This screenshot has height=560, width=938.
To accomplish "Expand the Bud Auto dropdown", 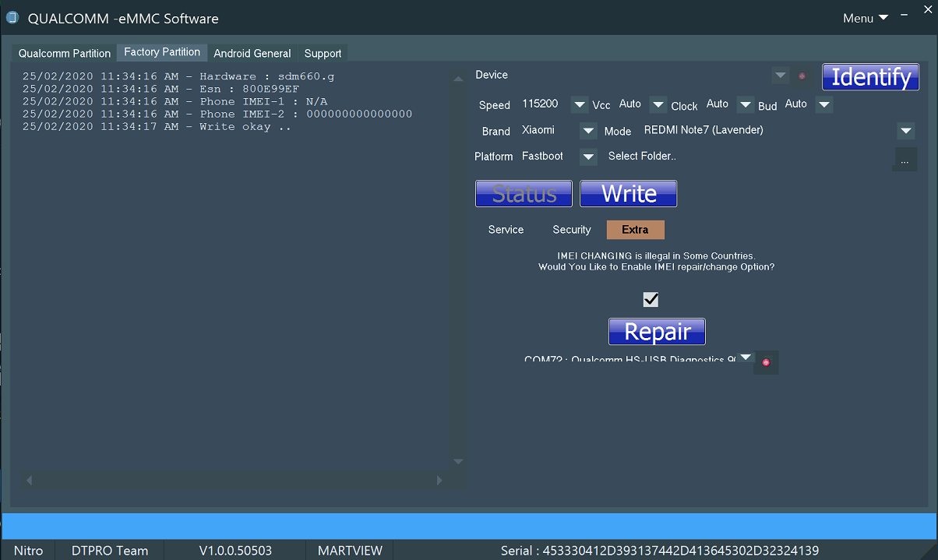I will [824, 104].
